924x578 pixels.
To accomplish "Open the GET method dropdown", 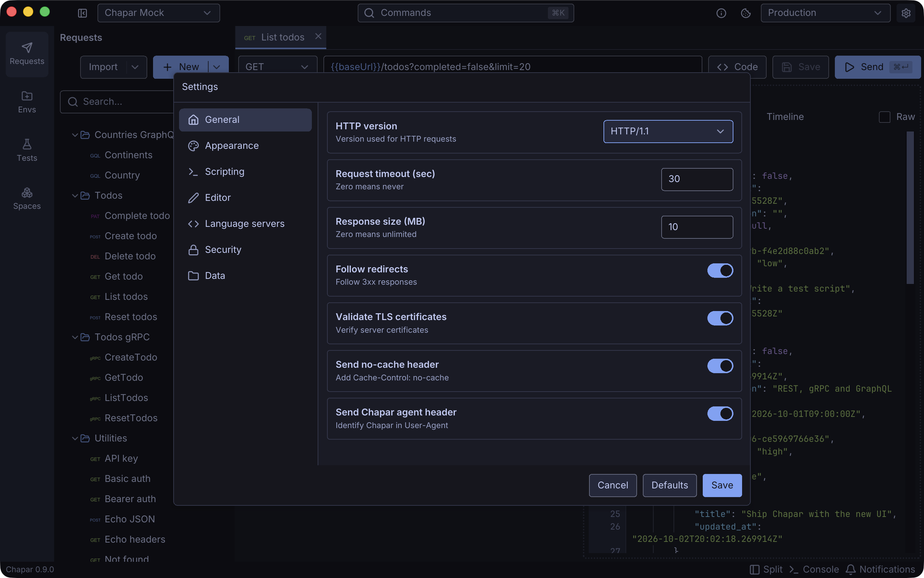I will coord(277,67).
